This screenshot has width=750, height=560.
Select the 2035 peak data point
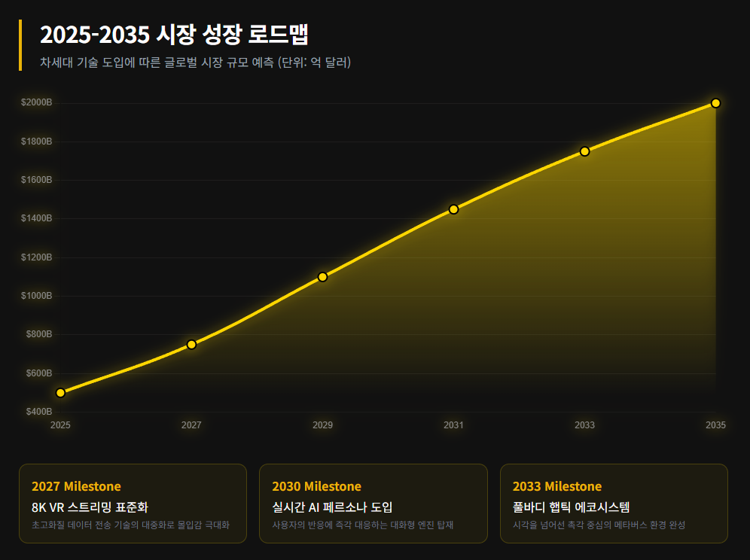pyautogui.click(x=715, y=103)
